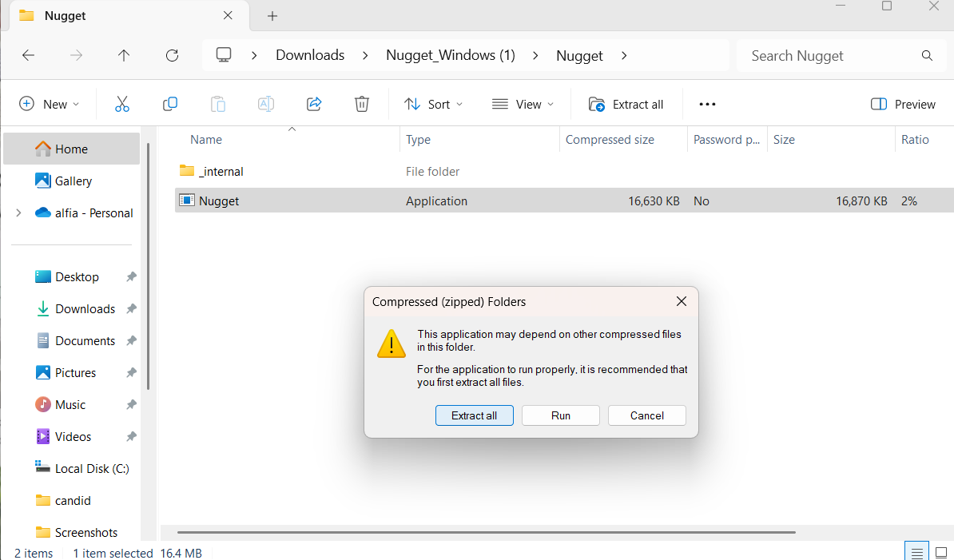This screenshot has width=954, height=560.
Task: Pin icon next to Pictures
Action: click(x=131, y=372)
